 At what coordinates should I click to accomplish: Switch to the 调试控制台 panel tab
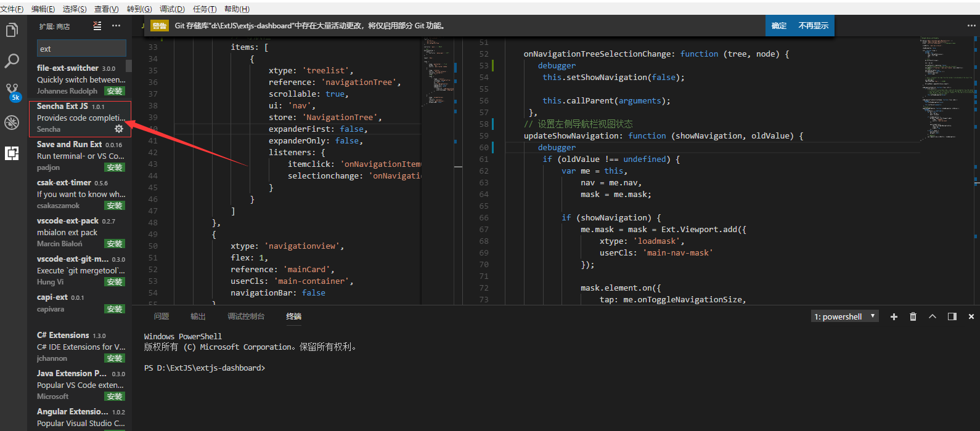[x=246, y=316]
